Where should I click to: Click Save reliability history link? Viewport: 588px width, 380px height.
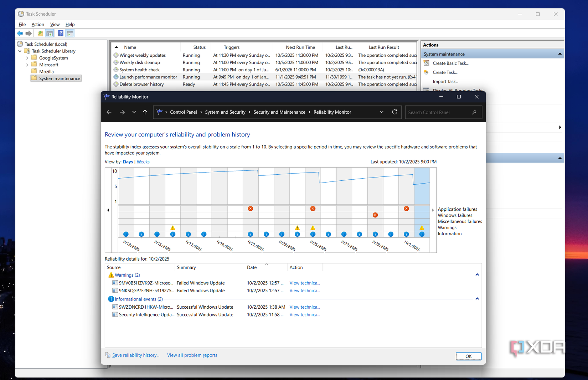point(136,355)
